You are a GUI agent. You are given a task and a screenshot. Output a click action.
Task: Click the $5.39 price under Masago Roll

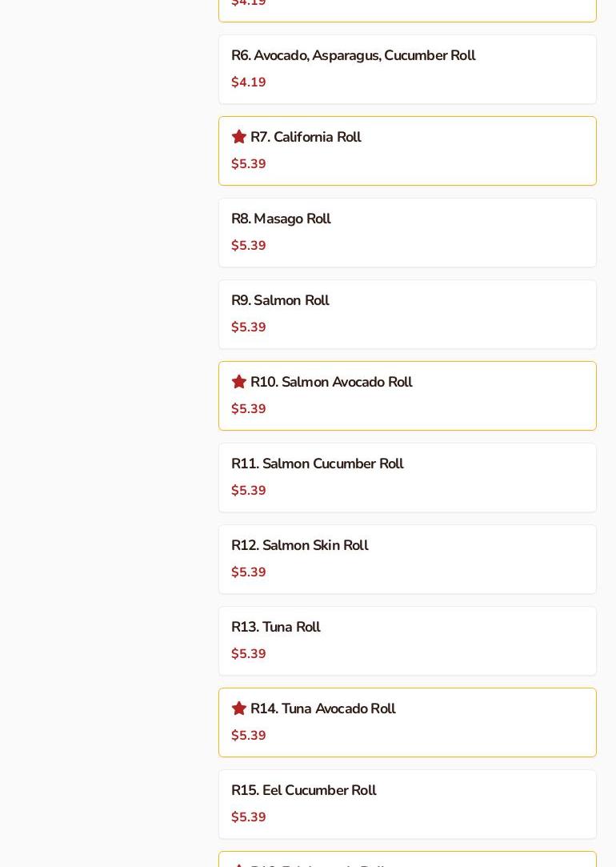(x=249, y=246)
